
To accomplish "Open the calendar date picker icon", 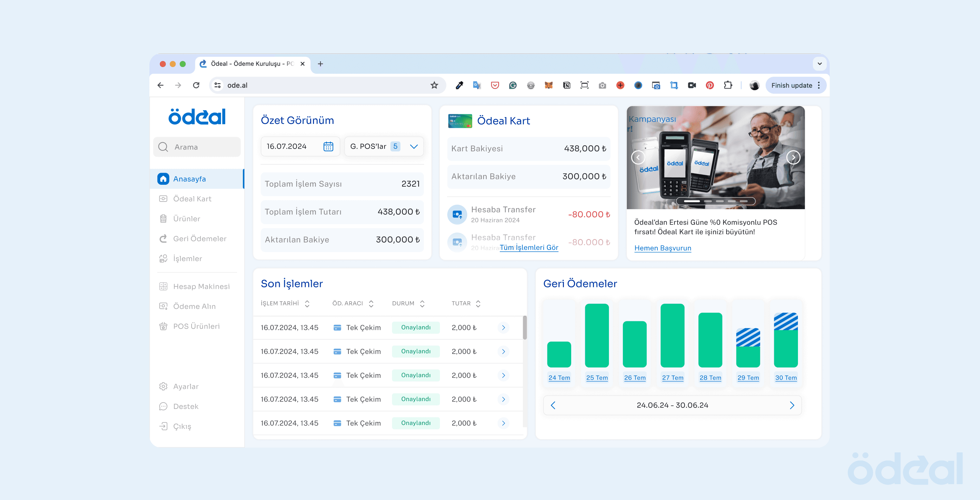I will (x=328, y=146).
